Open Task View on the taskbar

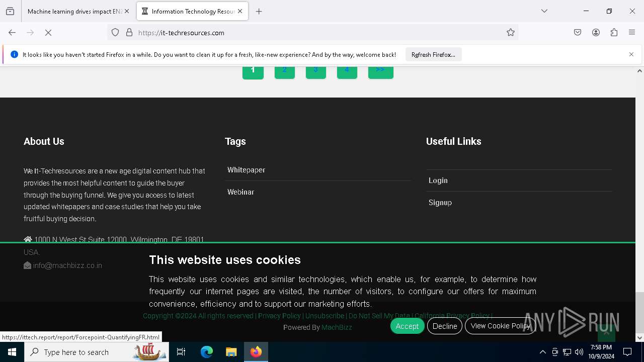coord(181,352)
